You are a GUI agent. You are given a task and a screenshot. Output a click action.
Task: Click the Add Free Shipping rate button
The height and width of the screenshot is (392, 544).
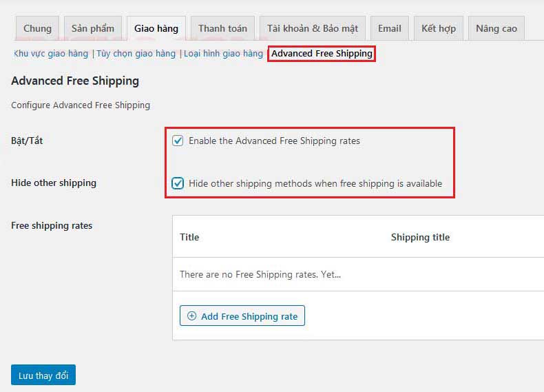pyautogui.click(x=242, y=316)
